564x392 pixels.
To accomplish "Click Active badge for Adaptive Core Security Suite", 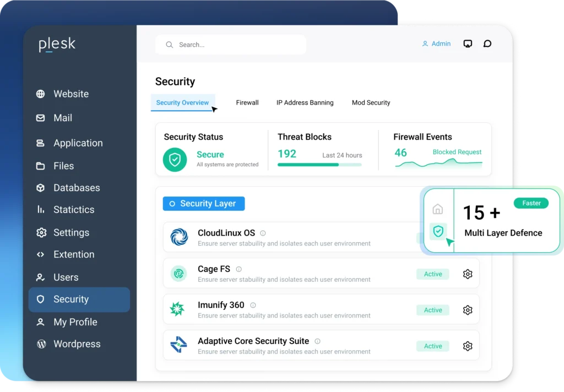I will tap(433, 346).
